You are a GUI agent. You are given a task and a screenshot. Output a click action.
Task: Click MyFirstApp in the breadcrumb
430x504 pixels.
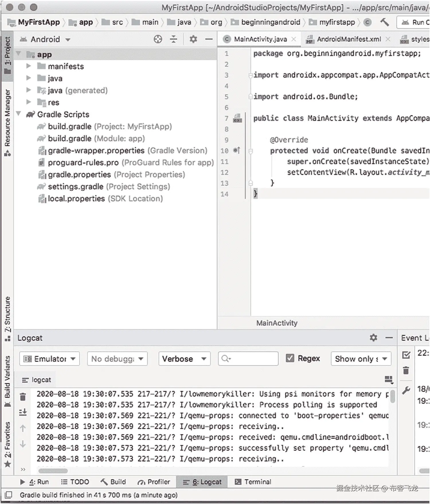[x=34, y=22]
